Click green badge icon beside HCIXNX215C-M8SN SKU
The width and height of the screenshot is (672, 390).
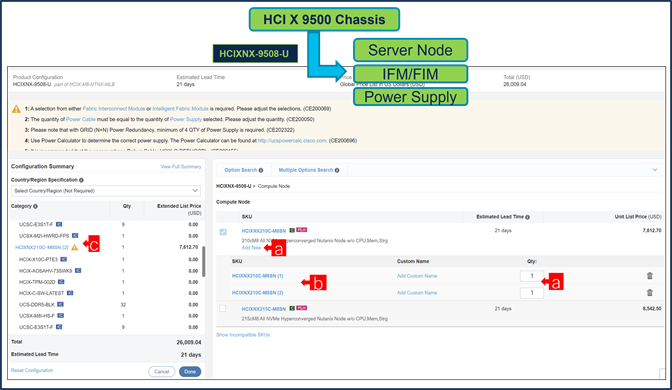[292, 308]
